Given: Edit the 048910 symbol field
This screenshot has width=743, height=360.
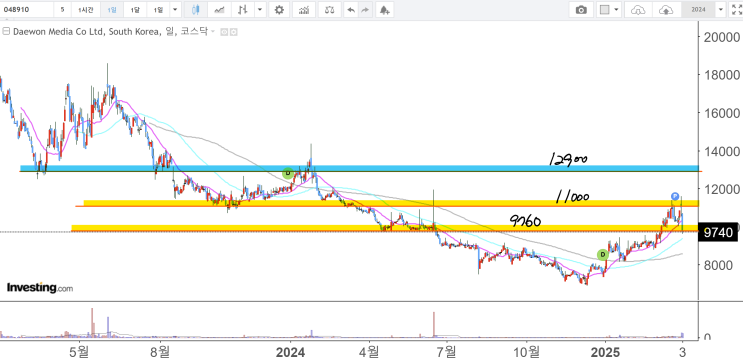Looking at the screenshot, I should (27, 9).
